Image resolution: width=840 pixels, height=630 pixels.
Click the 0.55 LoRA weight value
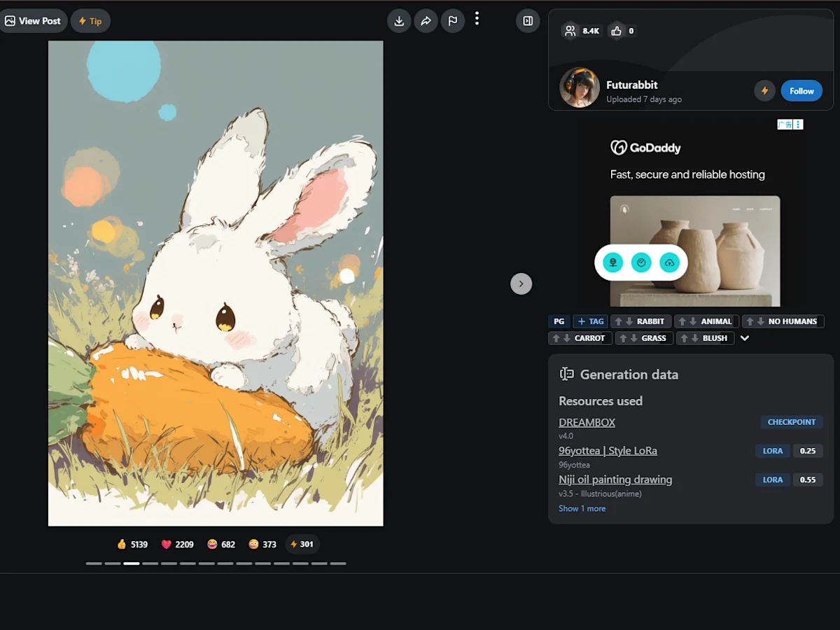(x=808, y=479)
